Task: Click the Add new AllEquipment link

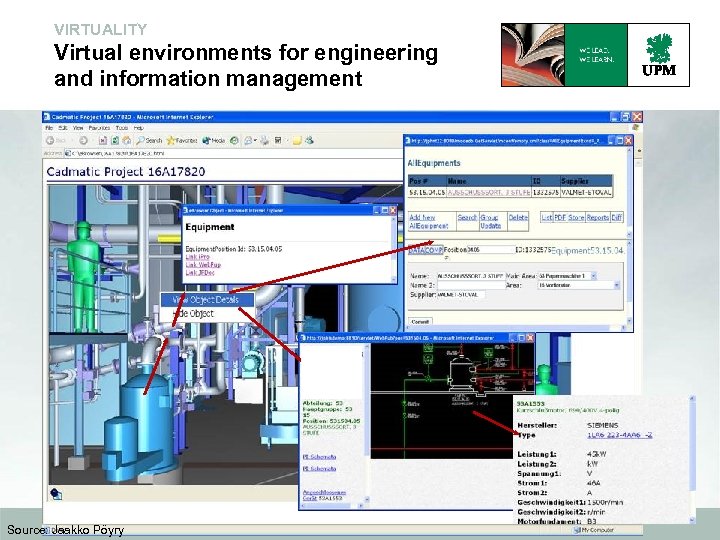Action: coord(428,222)
